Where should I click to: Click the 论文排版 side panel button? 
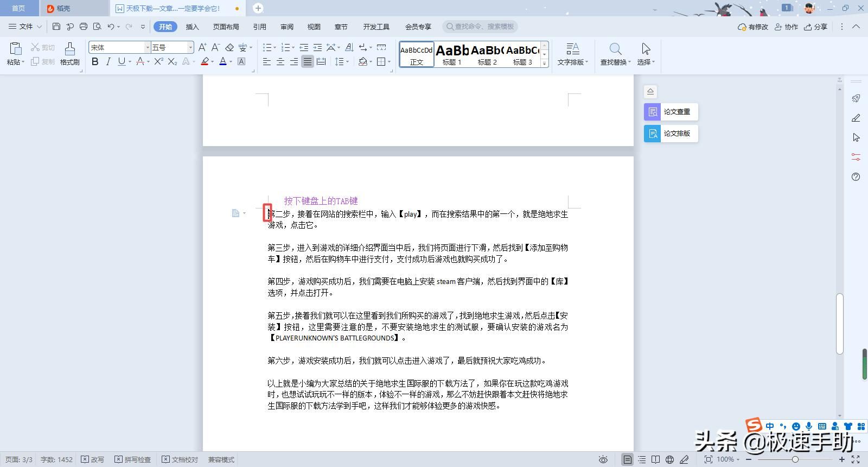[671, 133]
